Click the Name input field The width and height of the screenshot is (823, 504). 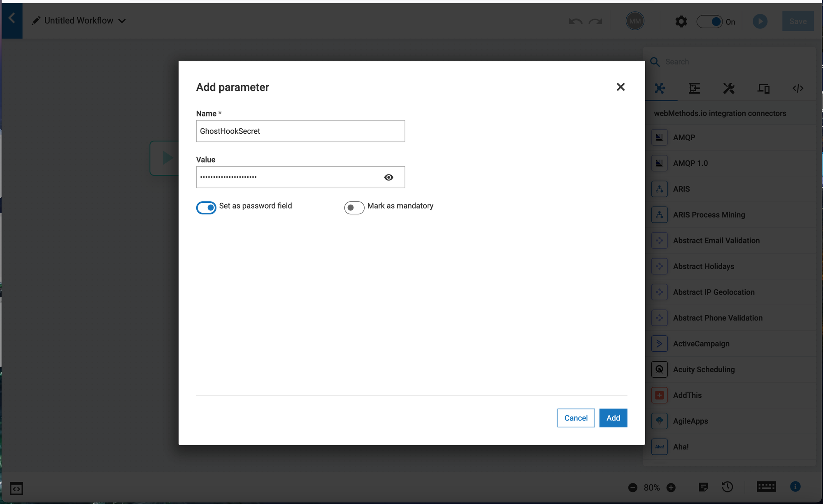point(300,131)
